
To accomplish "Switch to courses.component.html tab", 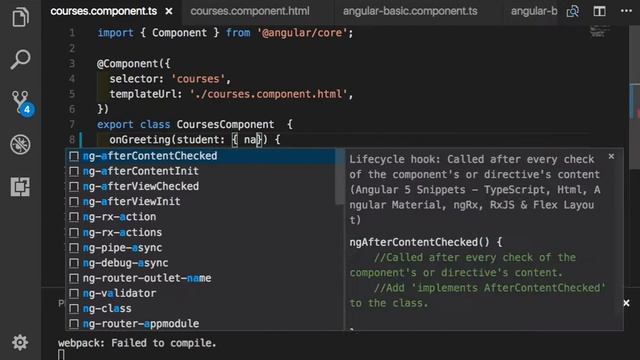I will (250, 11).
